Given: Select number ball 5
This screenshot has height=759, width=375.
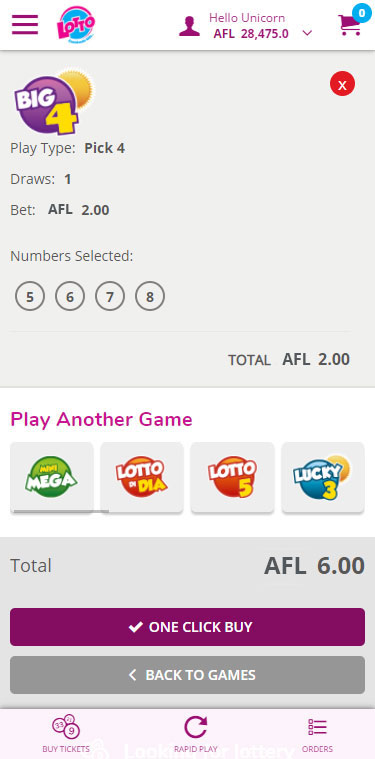Looking at the screenshot, I should click(30, 297).
